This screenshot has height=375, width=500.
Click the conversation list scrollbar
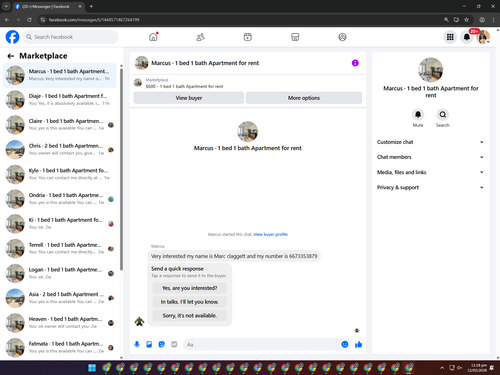pyautogui.click(x=121, y=170)
